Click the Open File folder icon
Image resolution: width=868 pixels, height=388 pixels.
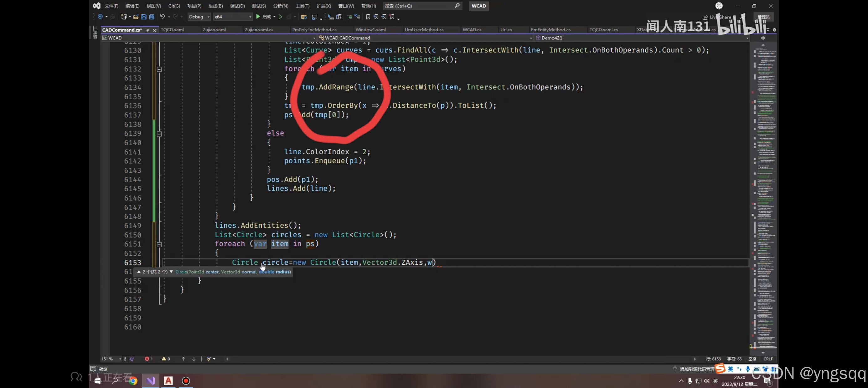pyautogui.click(x=136, y=17)
